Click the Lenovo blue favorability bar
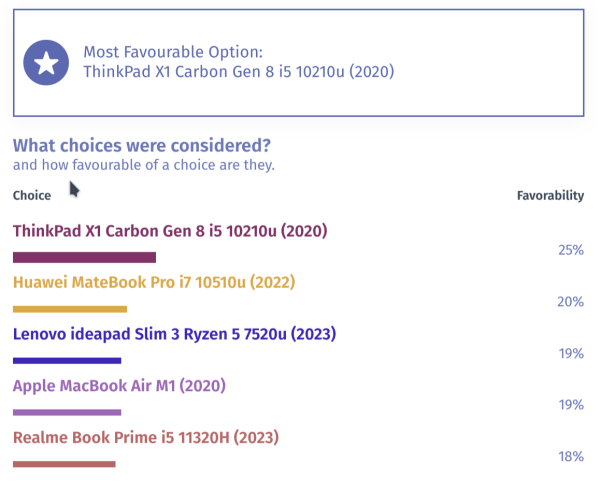Screen dimensions: 600x492 (x=67, y=360)
